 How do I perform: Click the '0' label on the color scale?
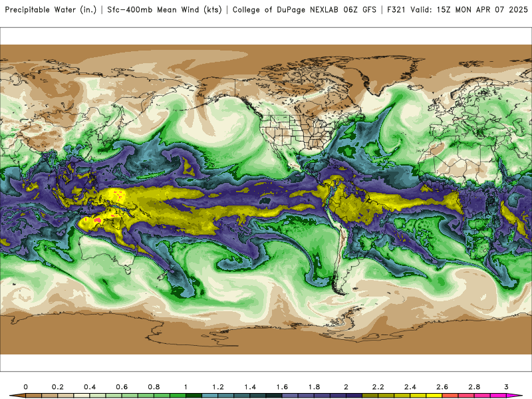(x=25, y=387)
